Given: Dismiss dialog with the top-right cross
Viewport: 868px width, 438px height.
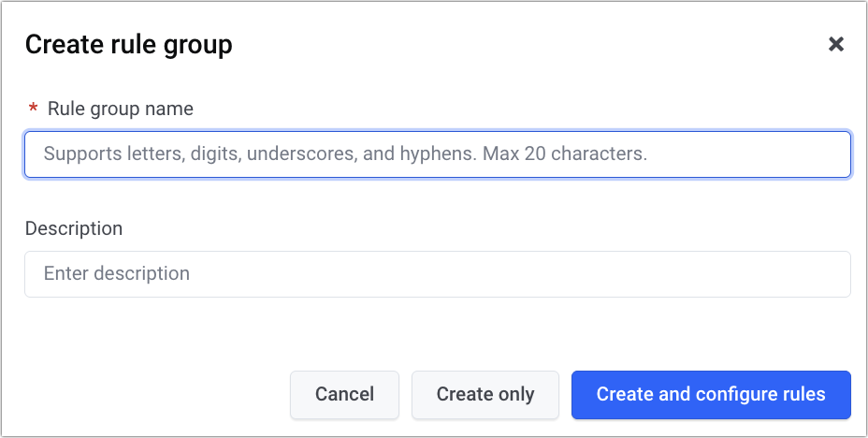Looking at the screenshot, I should point(836,44).
